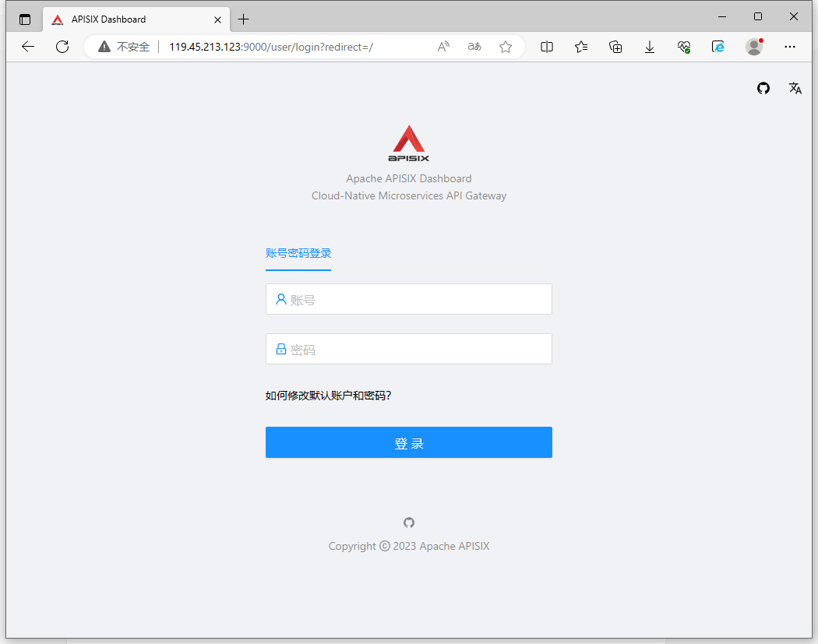Toggle split screen view icon

(x=547, y=47)
